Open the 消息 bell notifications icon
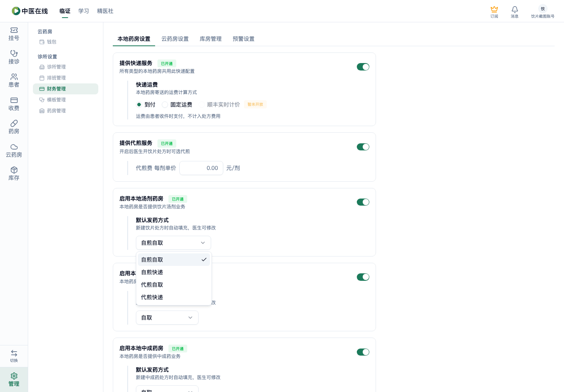 [x=515, y=9]
